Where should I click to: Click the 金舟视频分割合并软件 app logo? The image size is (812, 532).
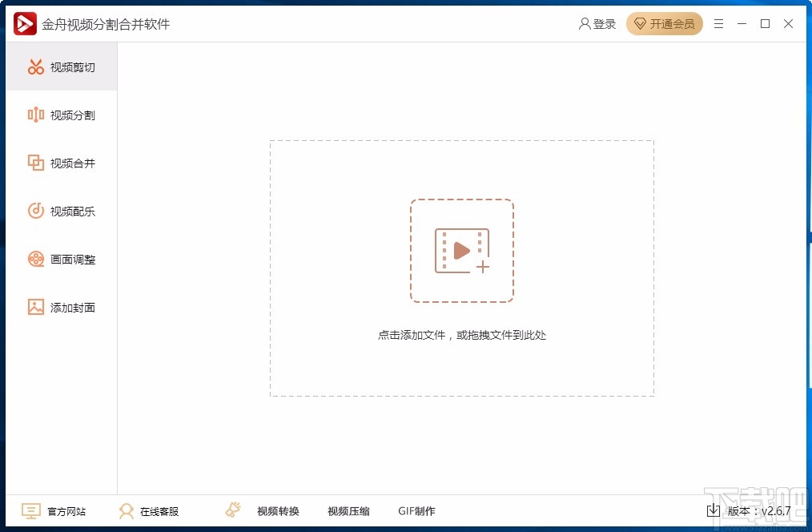(25, 23)
